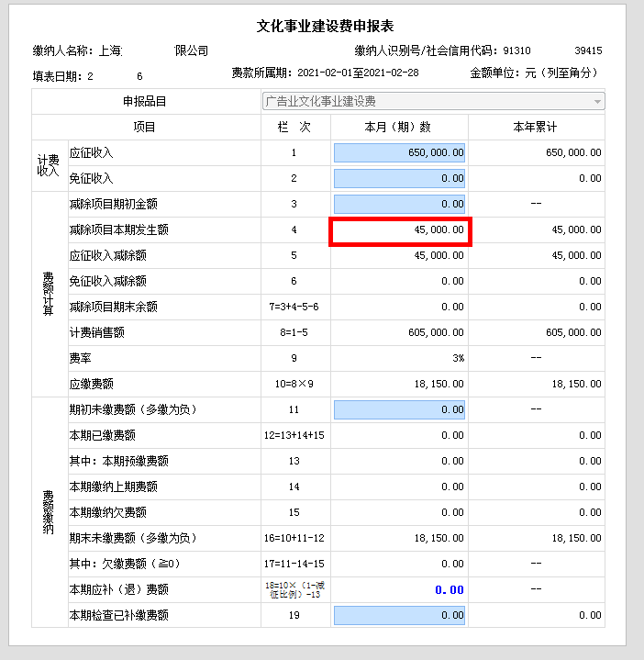Click the 应征收入 yearly total 650,000.00
The height and width of the screenshot is (660, 644).
[x=573, y=152]
